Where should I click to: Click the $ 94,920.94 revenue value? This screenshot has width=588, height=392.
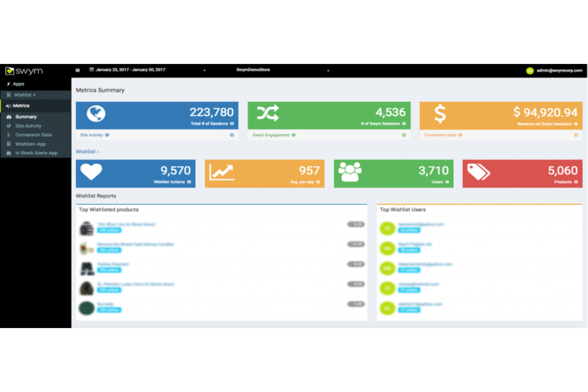[545, 112]
